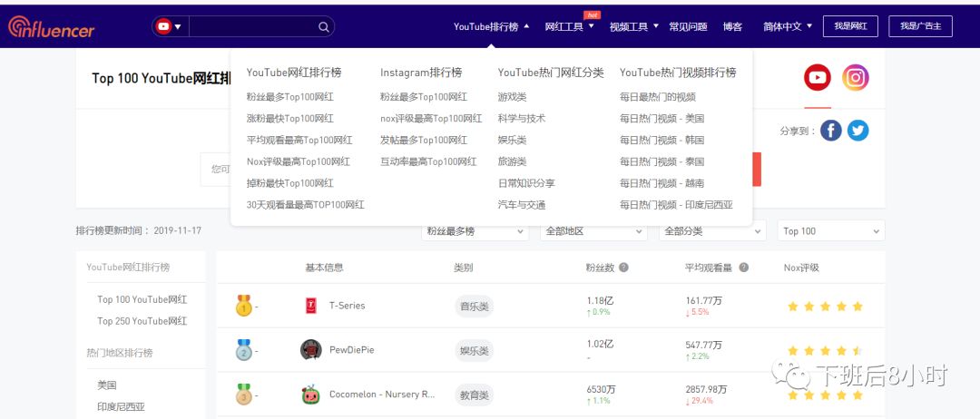This screenshot has height=419, width=980.
Task: Open the YouTube platform selector in search
Action: pyautogui.click(x=170, y=26)
